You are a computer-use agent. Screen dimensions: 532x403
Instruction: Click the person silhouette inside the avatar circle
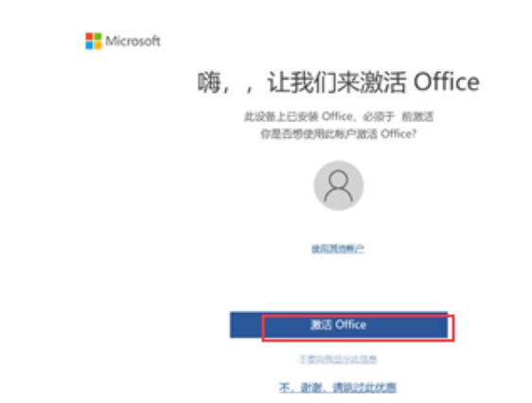click(x=338, y=186)
